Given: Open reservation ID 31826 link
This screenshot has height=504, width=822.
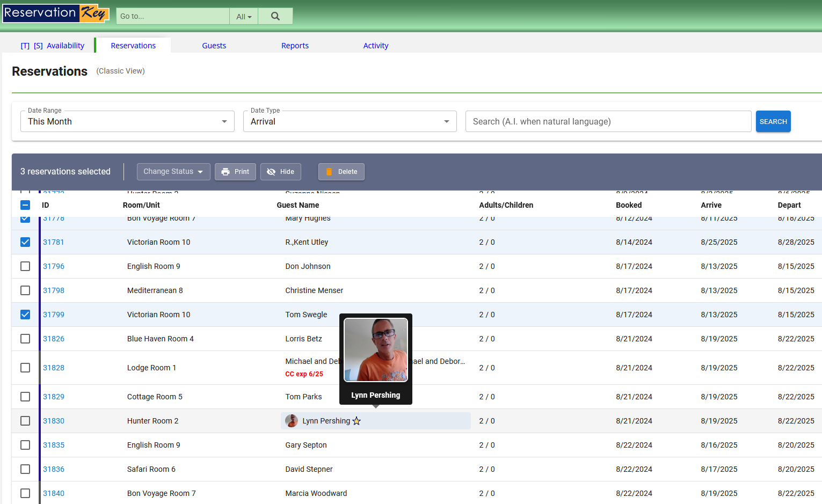Looking at the screenshot, I should (54, 339).
